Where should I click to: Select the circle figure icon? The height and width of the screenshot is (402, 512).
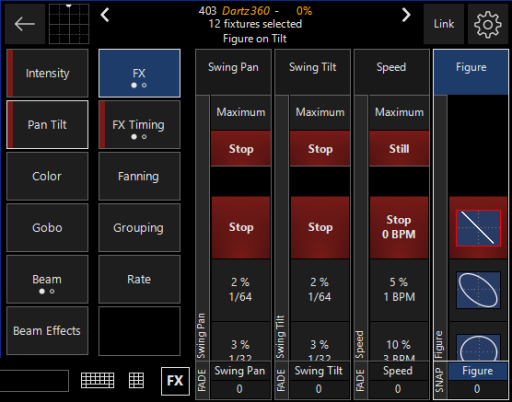(x=478, y=347)
